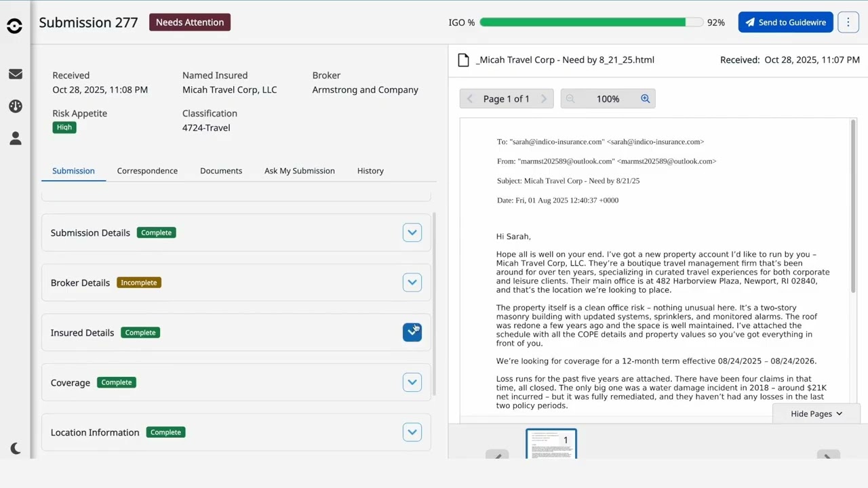Click the IGO progress bar
The width and height of the screenshot is (868, 488).
pos(591,22)
